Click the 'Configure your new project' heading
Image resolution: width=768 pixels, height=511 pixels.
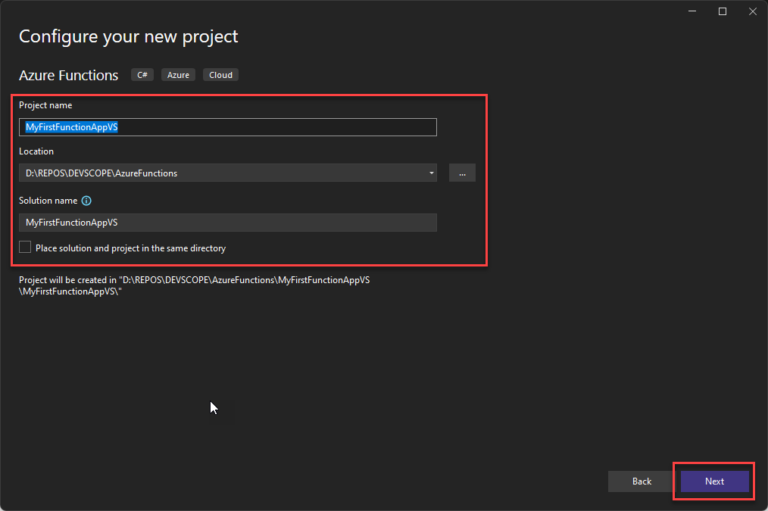pos(128,37)
